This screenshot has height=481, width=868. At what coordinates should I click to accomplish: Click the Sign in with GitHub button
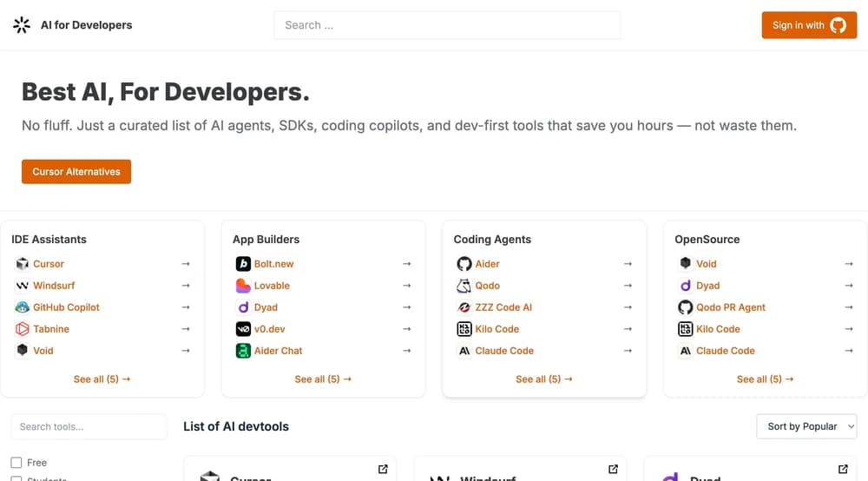pos(809,25)
